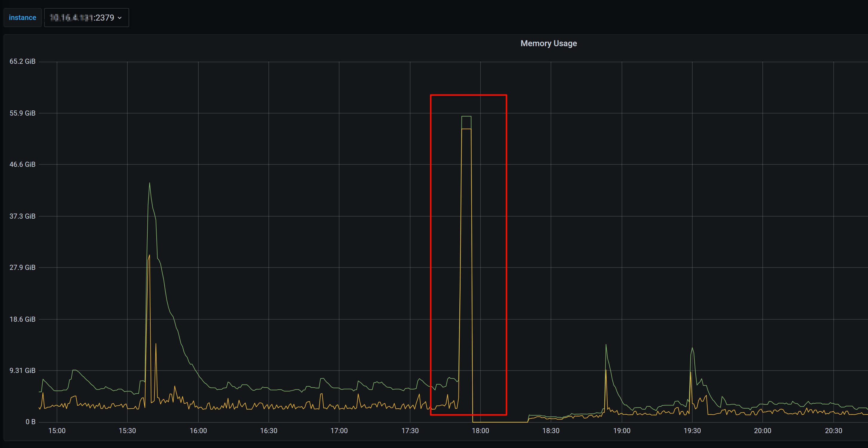The height and width of the screenshot is (448, 868).
Task: Click the 55.9 GiB y-axis label
Action: (22, 113)
